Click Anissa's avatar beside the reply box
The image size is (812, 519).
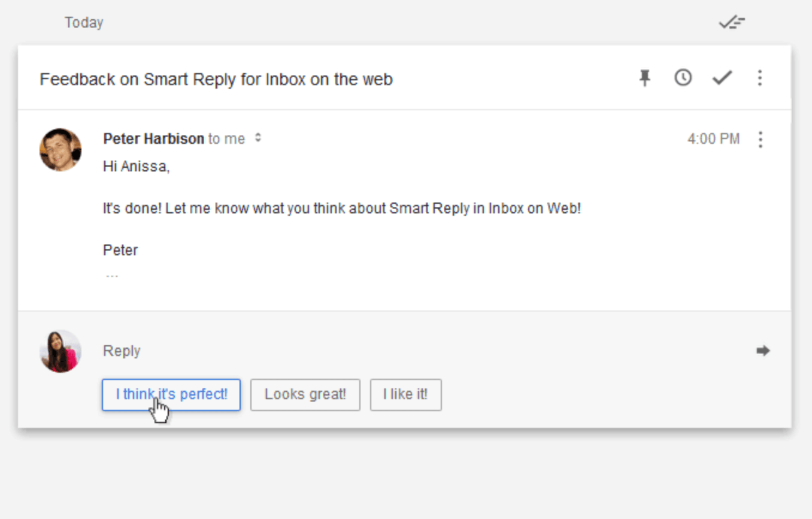60,351
